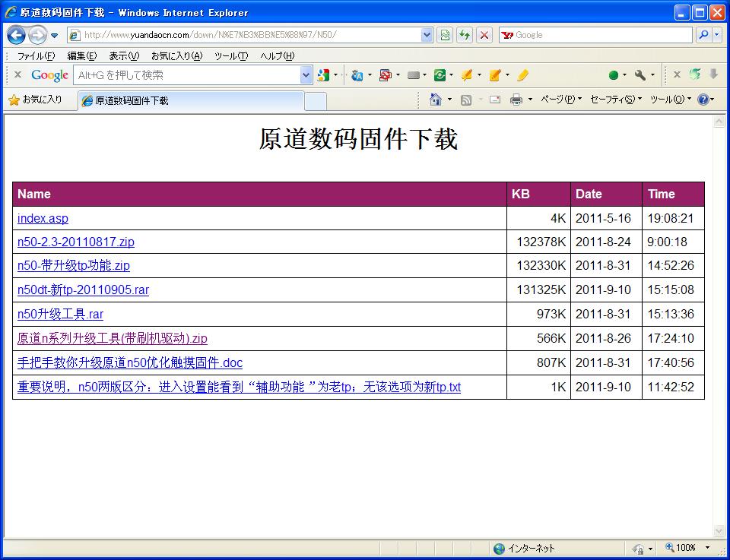Click the gray keyboard-shaped toolbar icon
The width and height of the screenshot is (730, 560).
414,75
